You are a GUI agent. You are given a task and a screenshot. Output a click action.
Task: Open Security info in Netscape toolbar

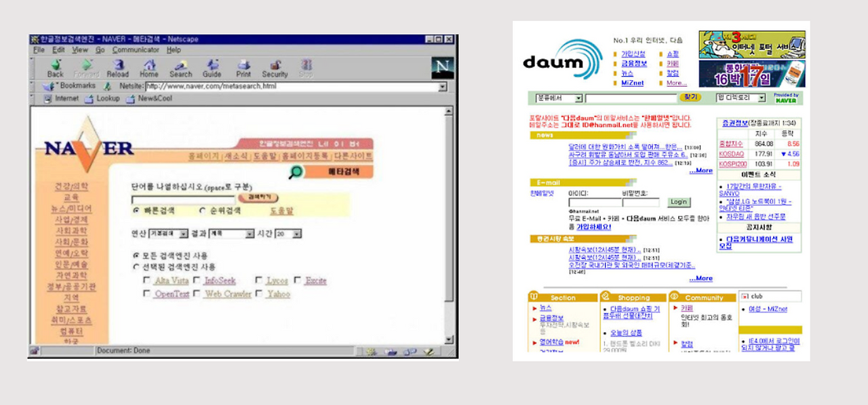tap(275, 68)
